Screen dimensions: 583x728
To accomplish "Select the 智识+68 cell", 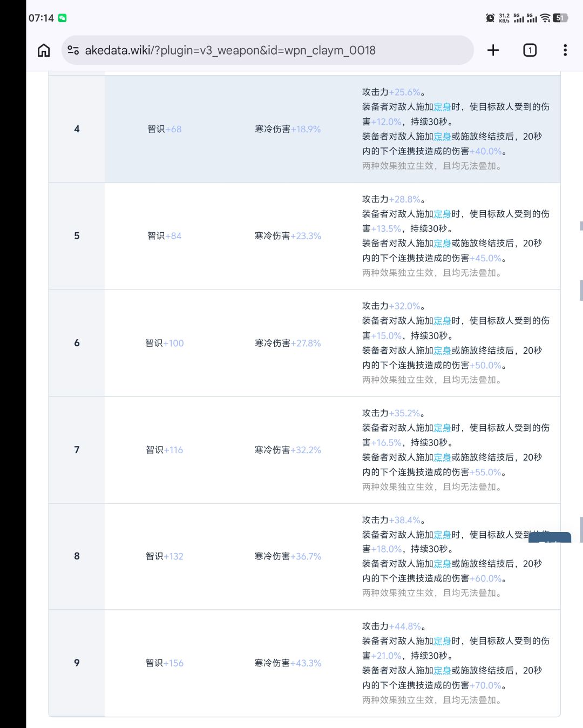I will (x=165, y=129).
